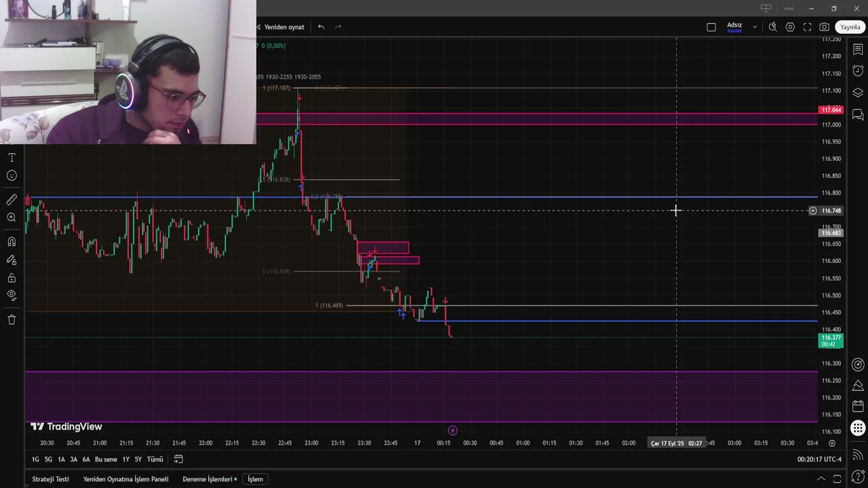This screenshot has width=868, height=488.
Task: Open the Adsız layout name
Action: click(x=734, y=25)
